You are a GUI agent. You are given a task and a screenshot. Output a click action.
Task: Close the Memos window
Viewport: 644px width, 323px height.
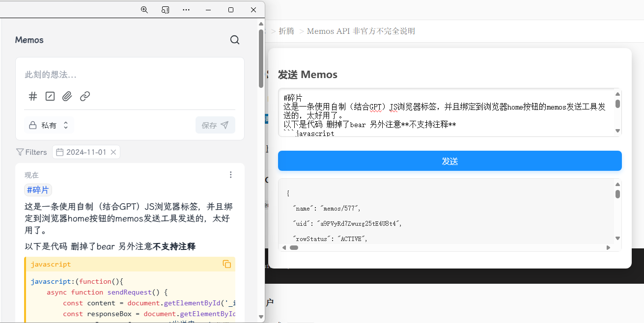tap(253, 10)
